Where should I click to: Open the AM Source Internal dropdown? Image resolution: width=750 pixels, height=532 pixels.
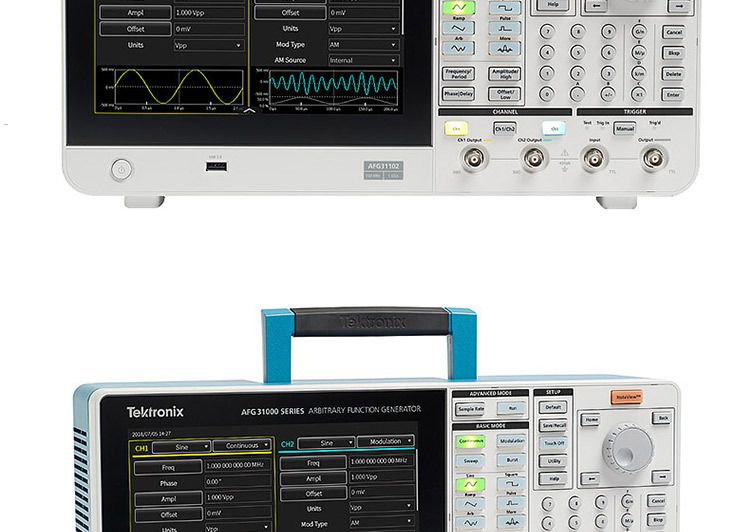(364, 60)
